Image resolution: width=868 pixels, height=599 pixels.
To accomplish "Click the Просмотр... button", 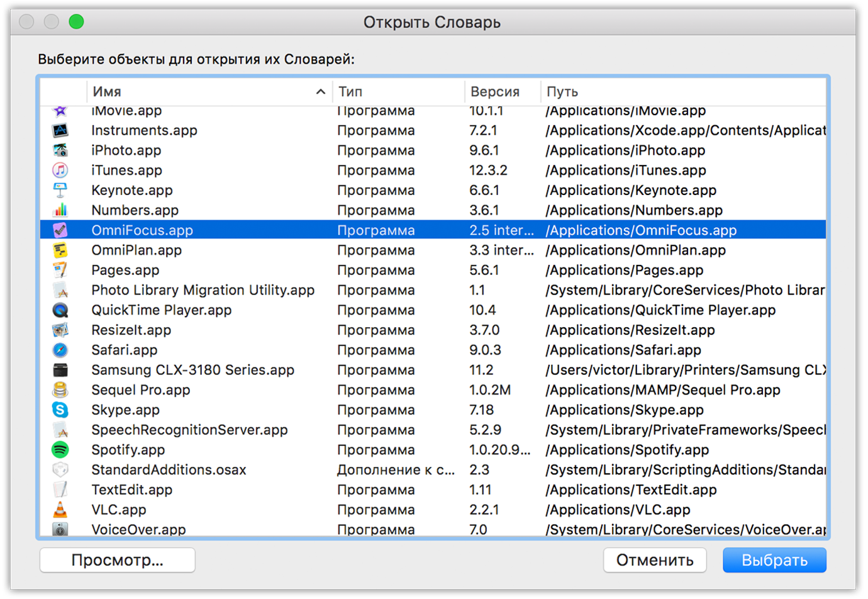I will click(118, 560).
